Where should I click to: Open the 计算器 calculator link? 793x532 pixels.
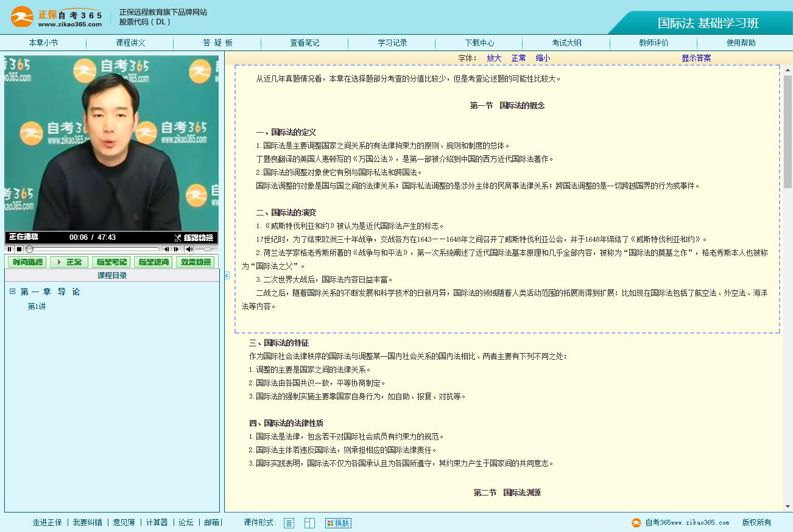157,522
